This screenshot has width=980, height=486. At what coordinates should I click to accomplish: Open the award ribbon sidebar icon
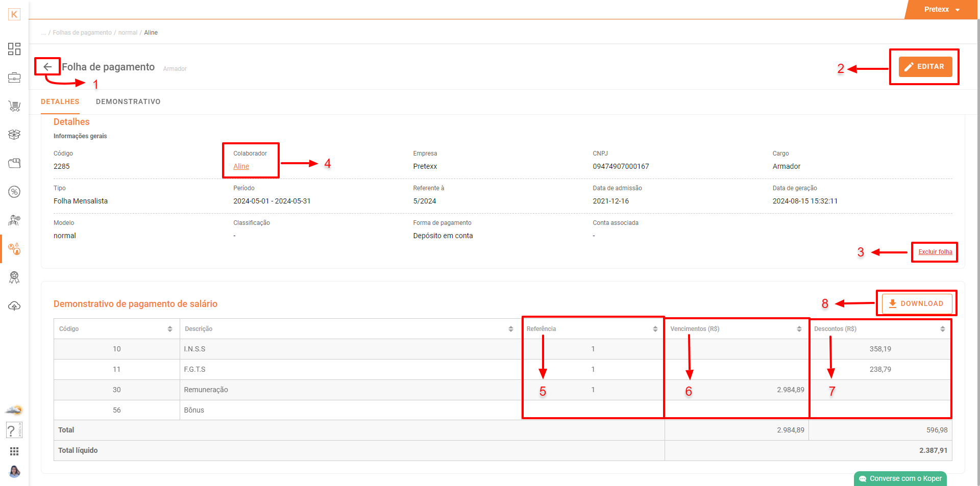tap(14, 277)
